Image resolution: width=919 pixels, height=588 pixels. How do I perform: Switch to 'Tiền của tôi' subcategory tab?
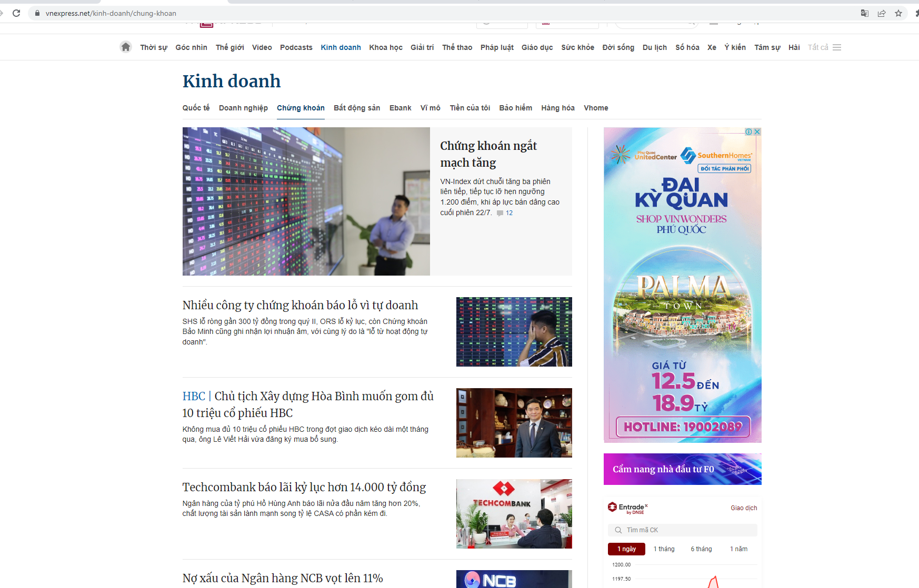click(470, 108)
